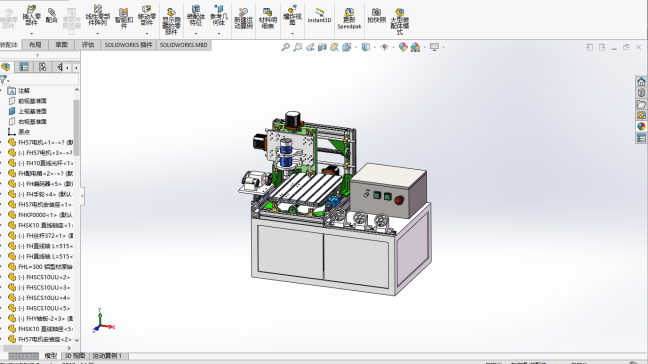Open the tree filter funnel dropdown

5,80
